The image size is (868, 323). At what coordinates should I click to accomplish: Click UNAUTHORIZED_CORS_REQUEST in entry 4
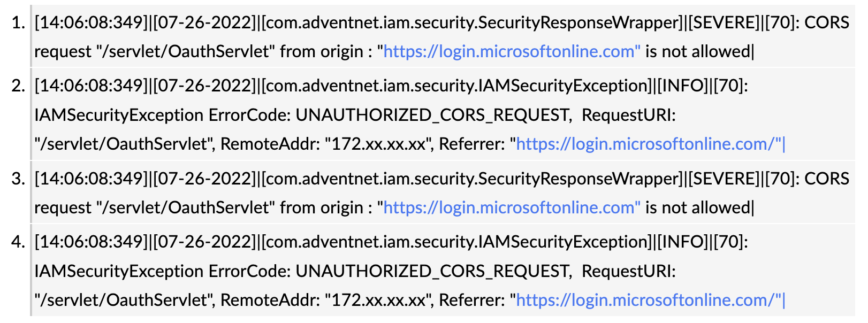pyautogui.click(x=432, y=272)
